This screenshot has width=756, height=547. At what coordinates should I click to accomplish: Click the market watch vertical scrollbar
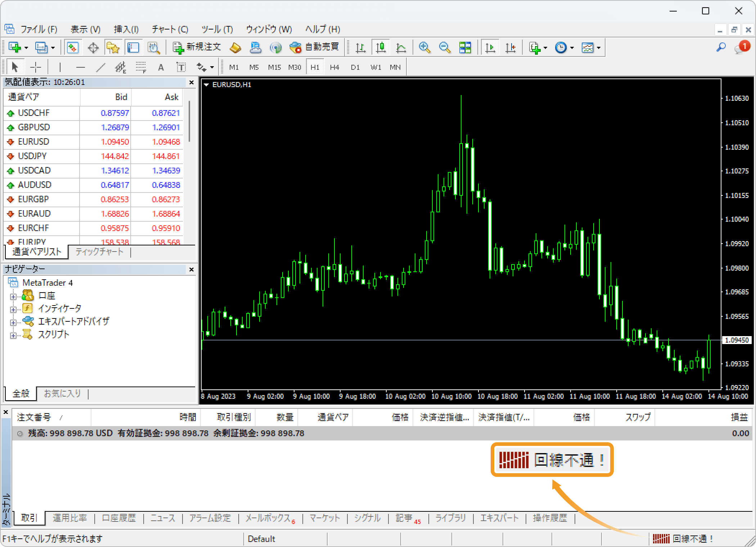click(x=189, y=122)
